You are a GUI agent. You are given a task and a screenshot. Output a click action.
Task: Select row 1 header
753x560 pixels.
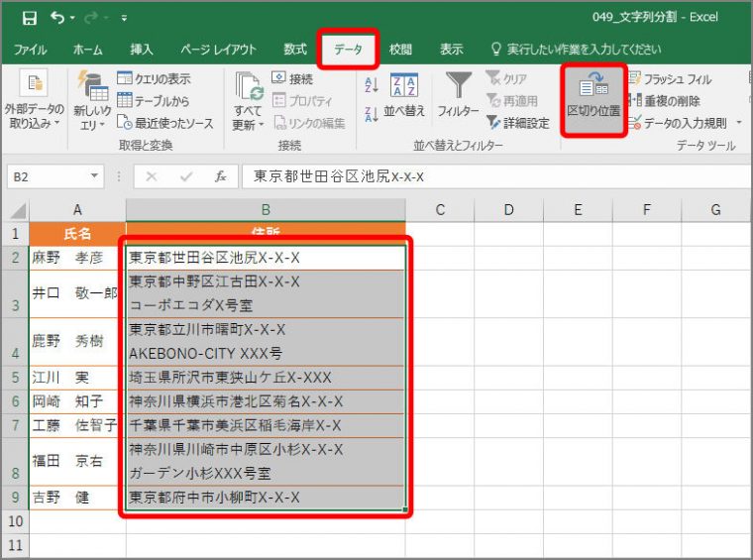coord(16,234)
